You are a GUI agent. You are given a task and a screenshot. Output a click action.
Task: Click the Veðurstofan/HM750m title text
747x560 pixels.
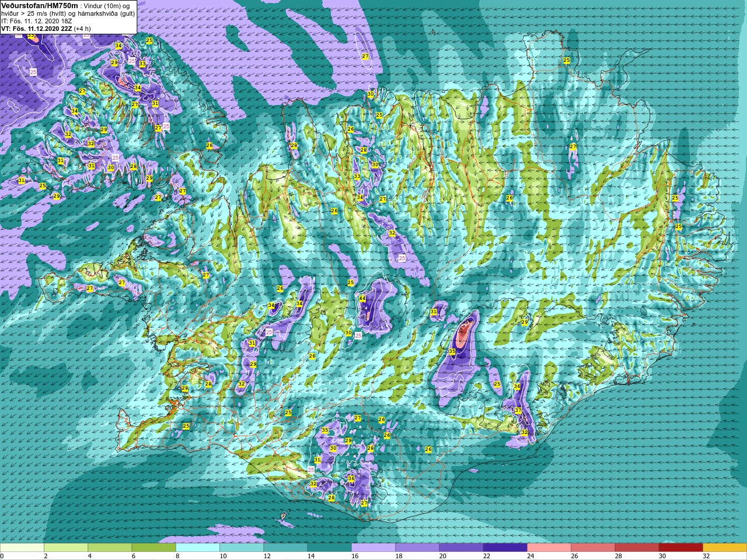pos(39,5)
